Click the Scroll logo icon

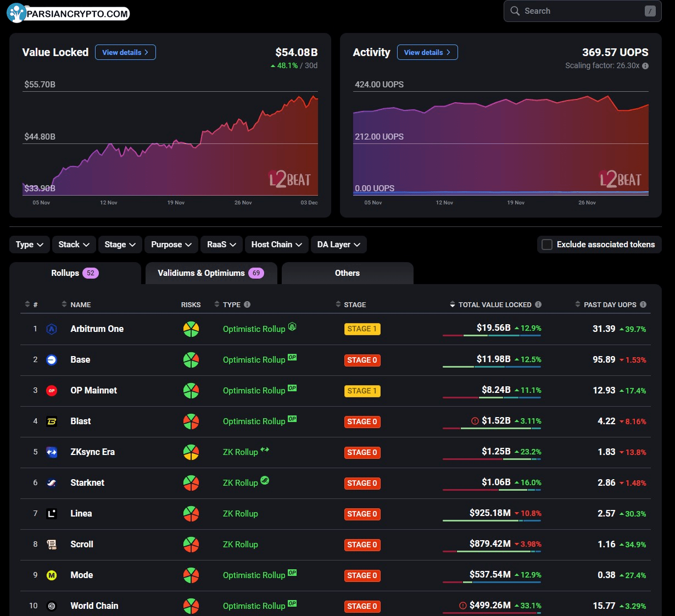(x=52, y=545)
